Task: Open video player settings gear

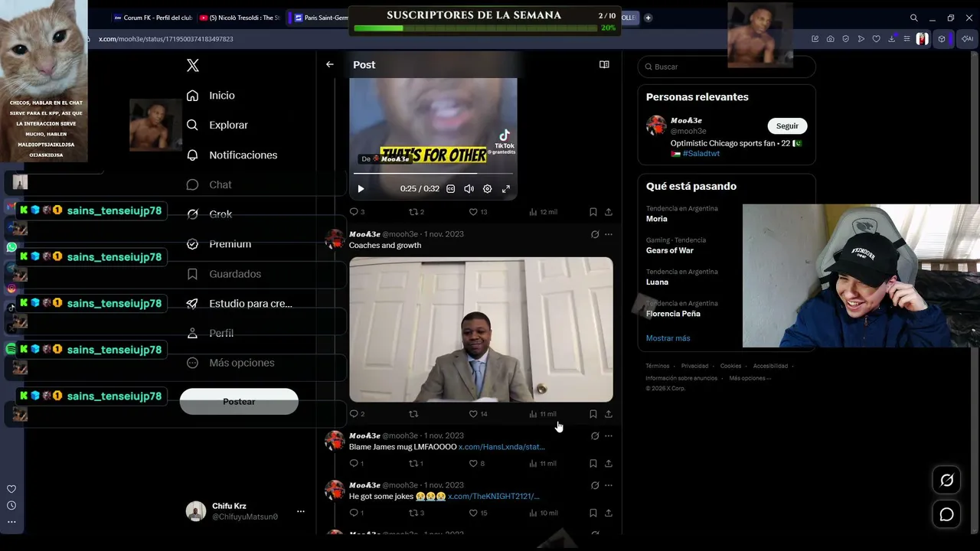Action: pyautogui.click(x=487, y=188)
